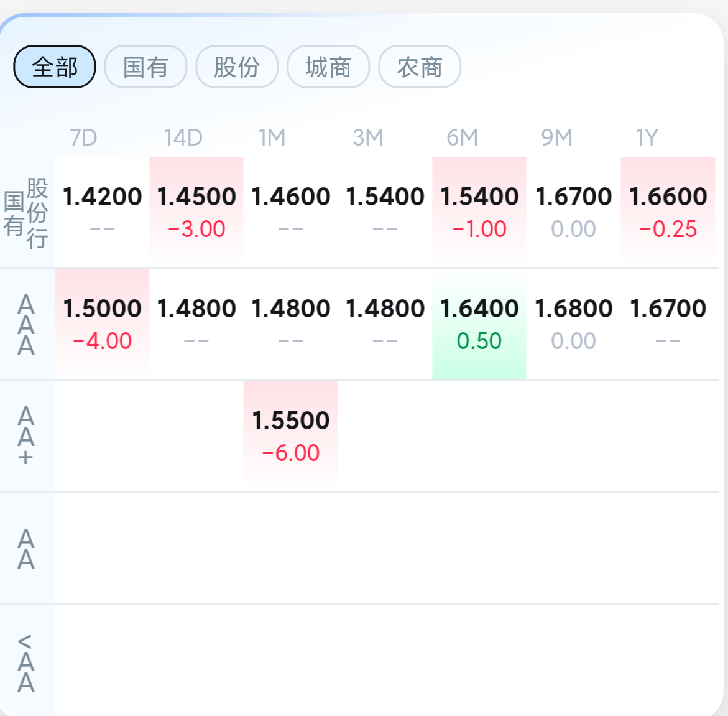Click the 国有股份行 row label

tap(26, 213)
